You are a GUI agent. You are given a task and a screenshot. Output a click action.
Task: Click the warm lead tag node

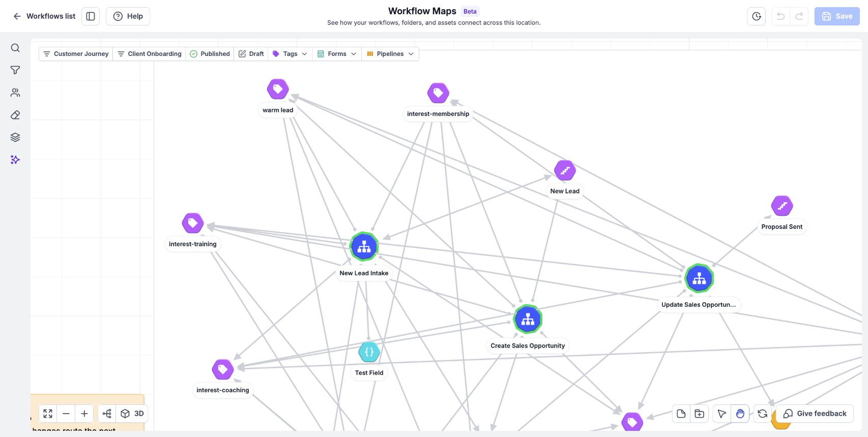[278, 89]
